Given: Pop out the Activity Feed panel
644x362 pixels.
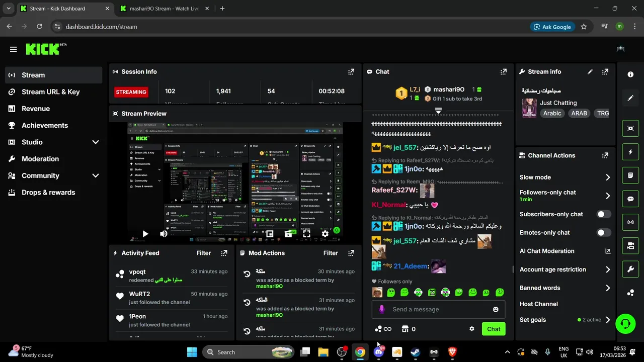Looking at the screenshot, I should coord(224,253).
